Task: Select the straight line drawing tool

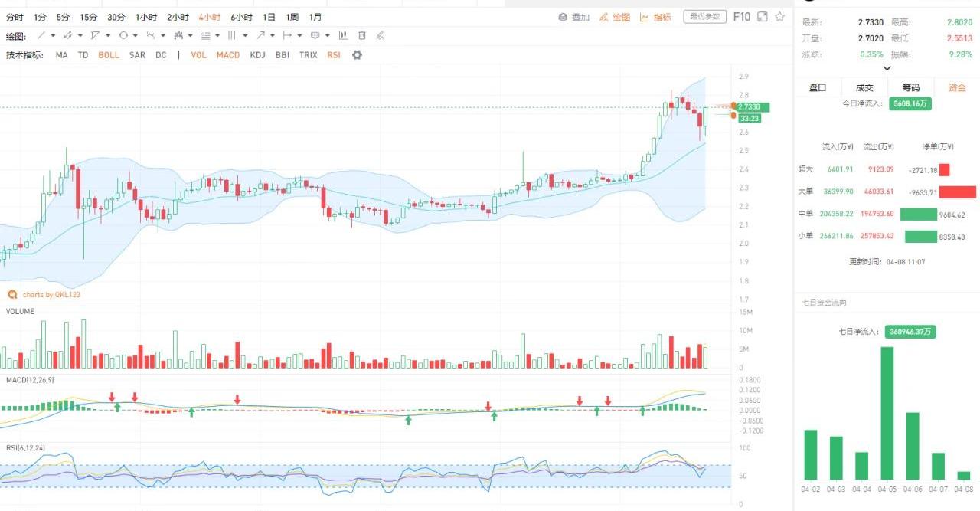Action: pos(42,35)
